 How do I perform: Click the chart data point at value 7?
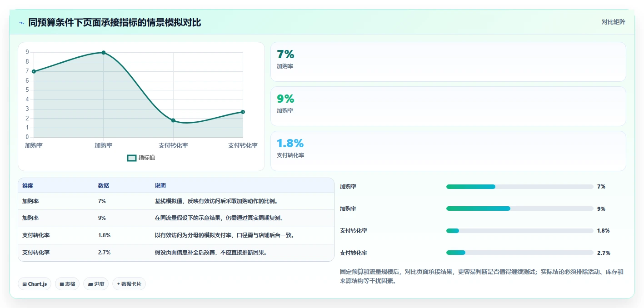34,71
